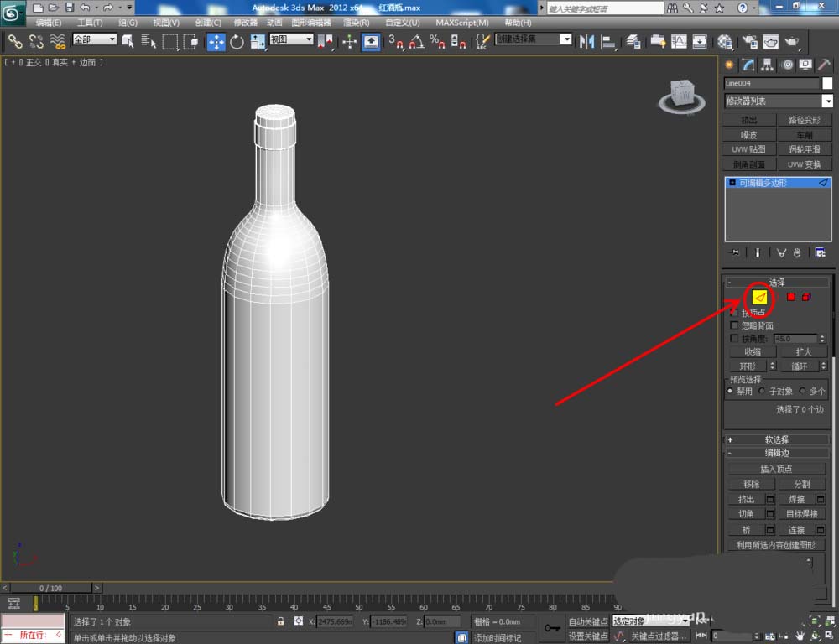This screenshot has width=839, height=644.
Task: Click the Pin Stack icon
Action: click(735, 252)
